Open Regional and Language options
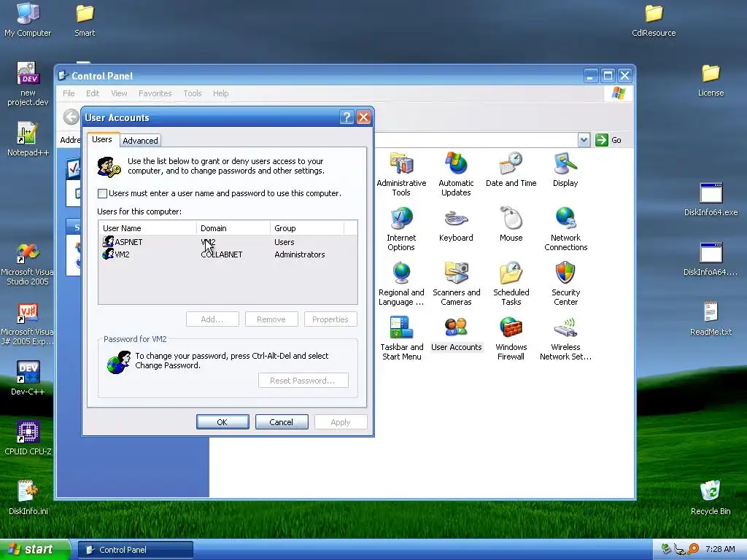Viewport: 747px width, 560px height. click(401, 284)
